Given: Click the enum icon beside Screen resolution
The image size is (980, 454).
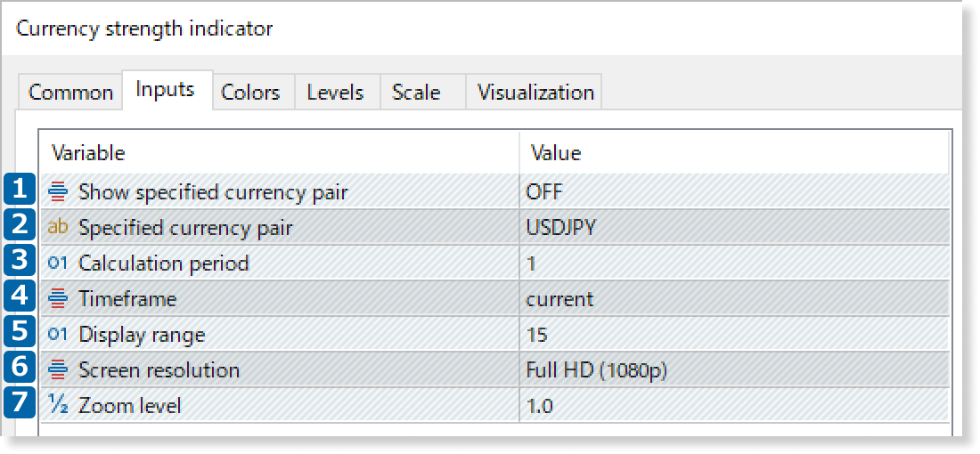Looking at the screenshot, I should pos(58,370).
